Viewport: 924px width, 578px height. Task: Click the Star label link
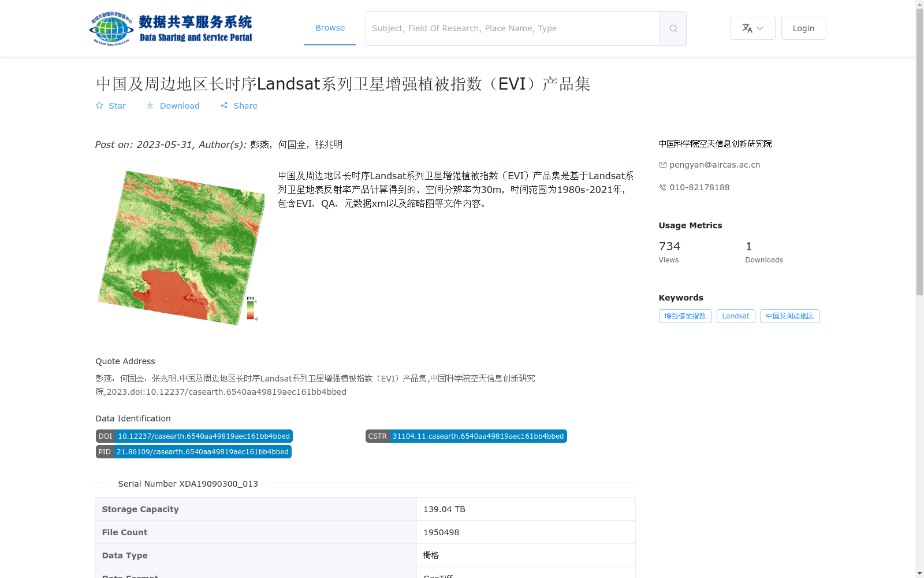point(117,106)
